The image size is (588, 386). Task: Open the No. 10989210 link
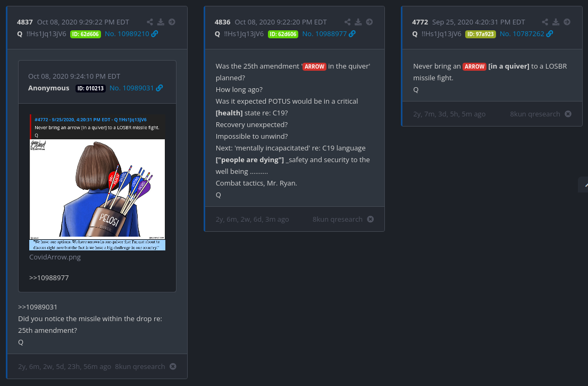[127, 33]
